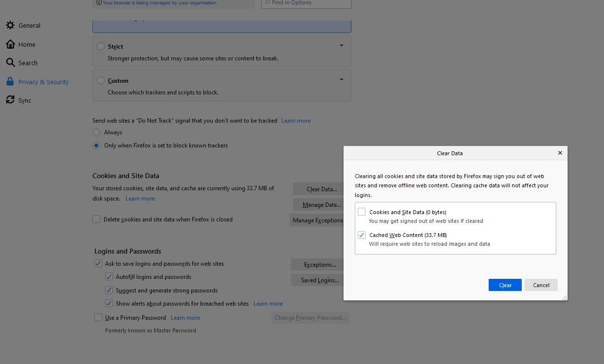Open the Sync settings category
The height and width of the screenshot is (364, 604).
(25, 101)
